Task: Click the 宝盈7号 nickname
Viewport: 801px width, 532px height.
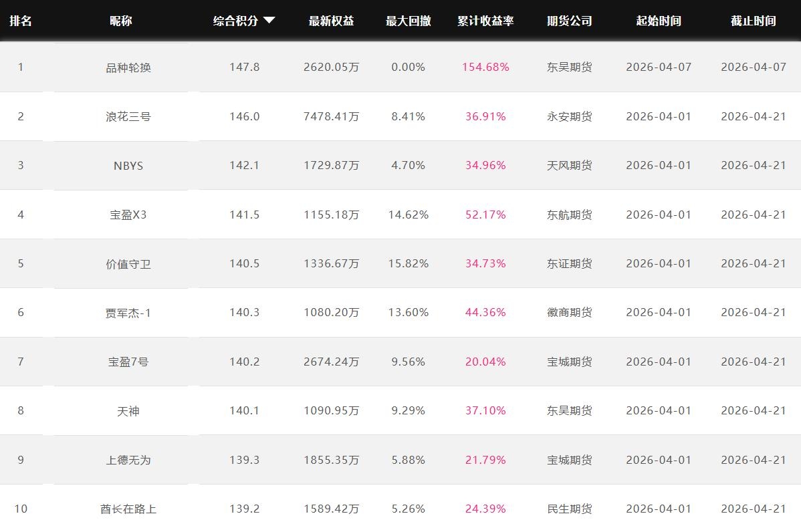Action: pos(128,362)
